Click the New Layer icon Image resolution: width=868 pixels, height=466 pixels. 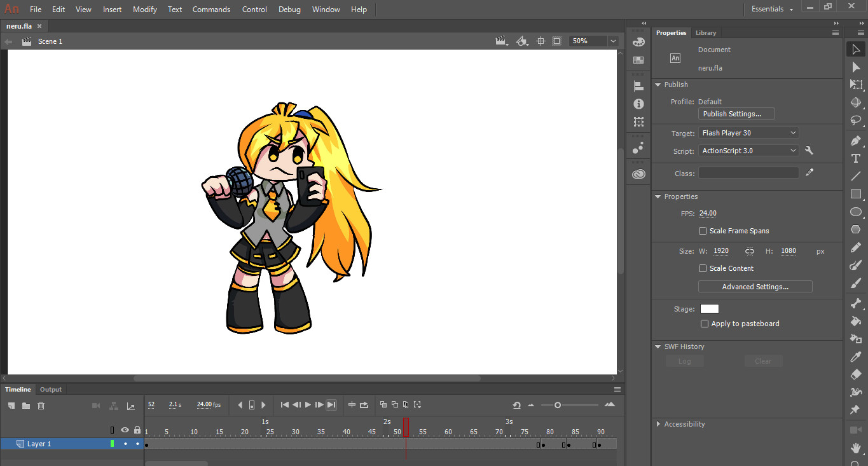11,406
